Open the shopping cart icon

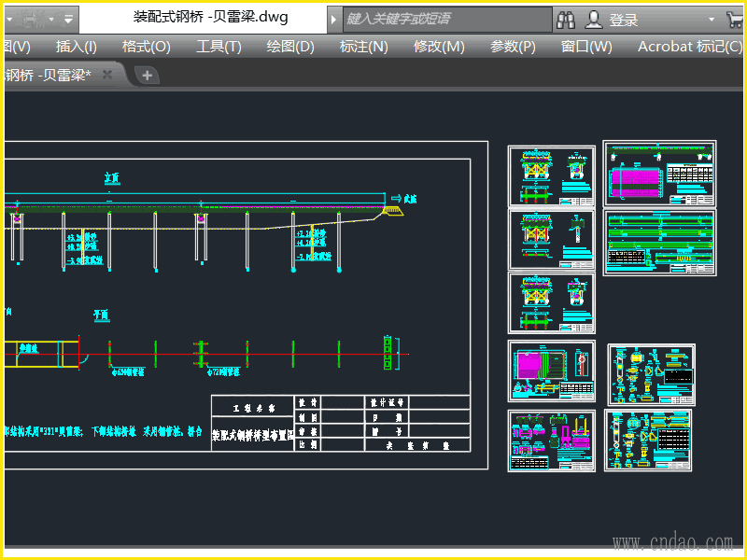click(x=735, y=20)
